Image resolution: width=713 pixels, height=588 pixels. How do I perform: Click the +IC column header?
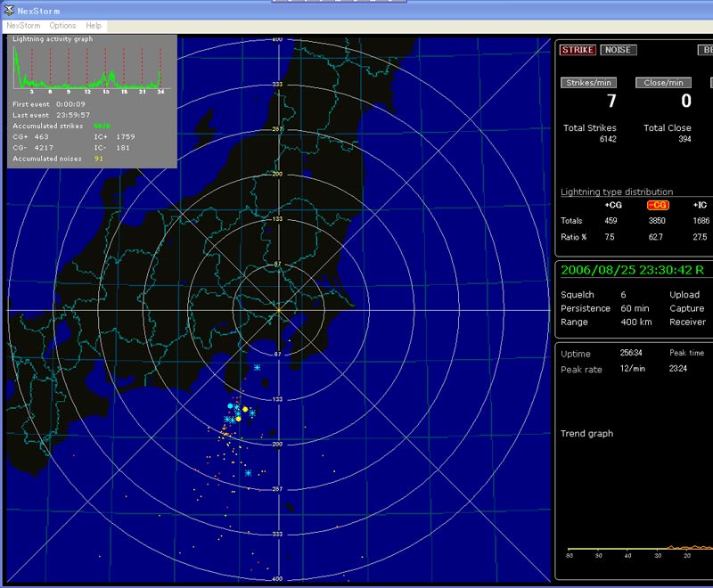(700, 205)
